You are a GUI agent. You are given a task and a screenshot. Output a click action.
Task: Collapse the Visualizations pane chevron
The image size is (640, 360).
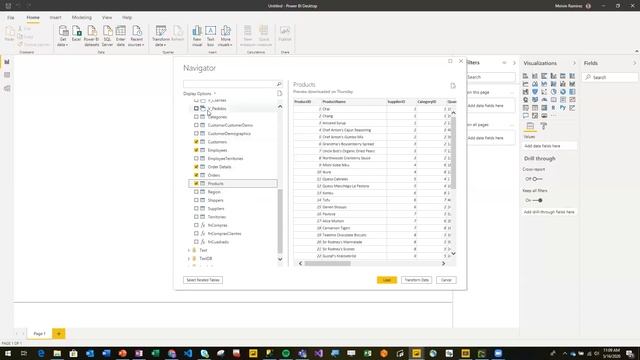coord(574,63)
